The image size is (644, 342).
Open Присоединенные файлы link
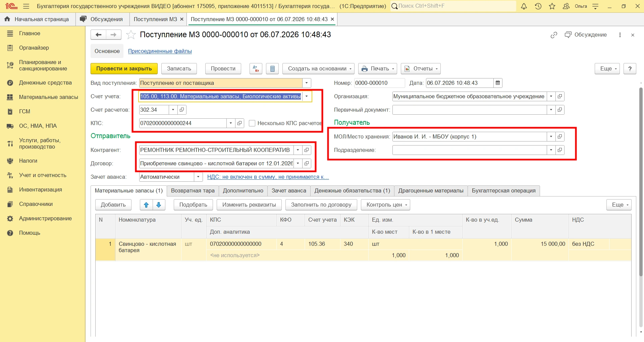(x=160, y=51)
